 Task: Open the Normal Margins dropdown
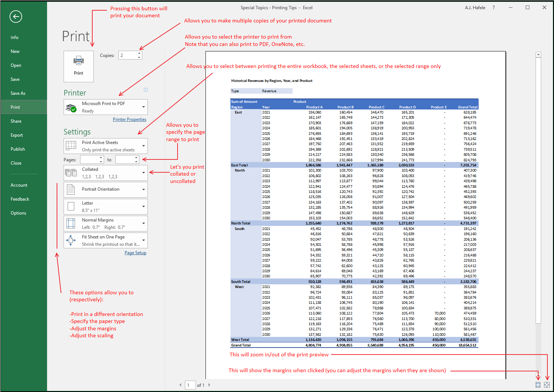(x=106, y=223)
